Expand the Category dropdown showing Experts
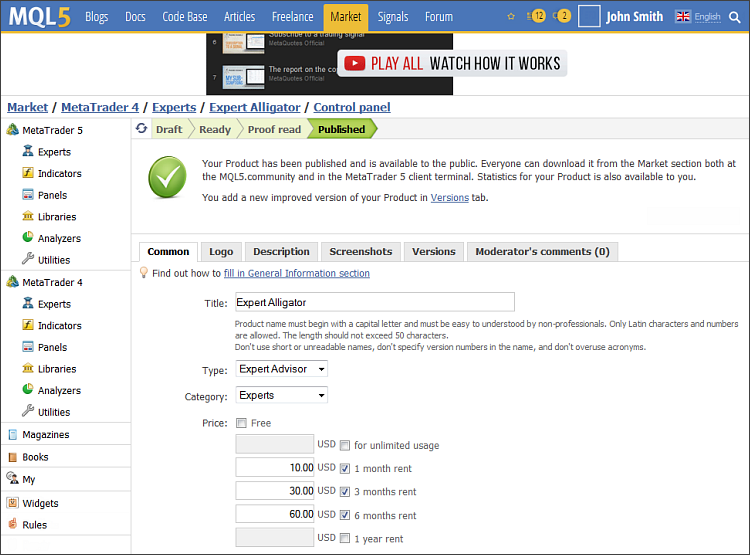Image resolution: width=750 pixels, height=555 pixels. (x=282, y=396)
